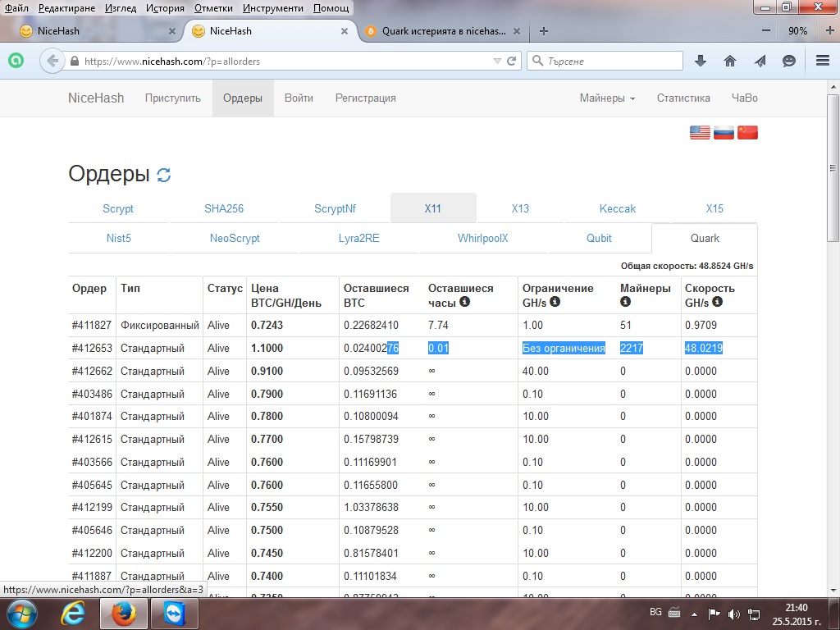840x630 pixels.
Task: Open the Файл menu
Action: (16, 8)
